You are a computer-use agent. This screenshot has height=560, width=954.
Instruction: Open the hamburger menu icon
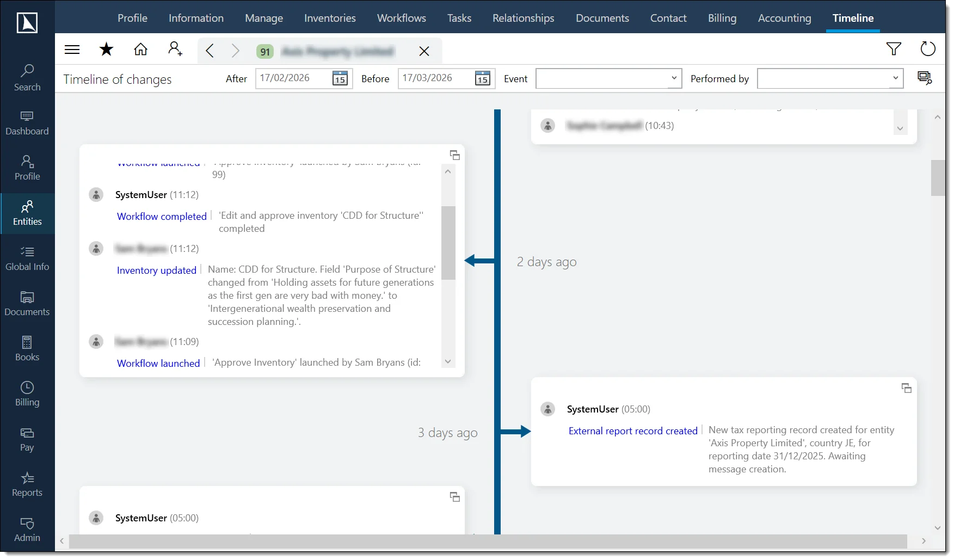72,50
